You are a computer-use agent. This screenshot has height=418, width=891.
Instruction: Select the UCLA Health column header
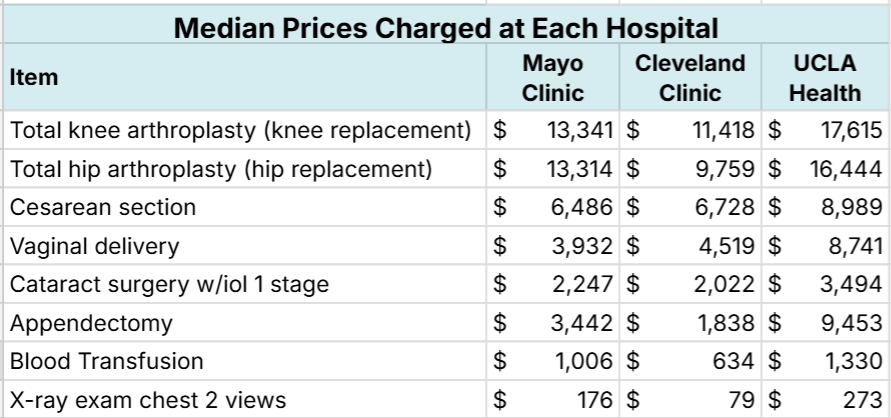click(823, 78)
